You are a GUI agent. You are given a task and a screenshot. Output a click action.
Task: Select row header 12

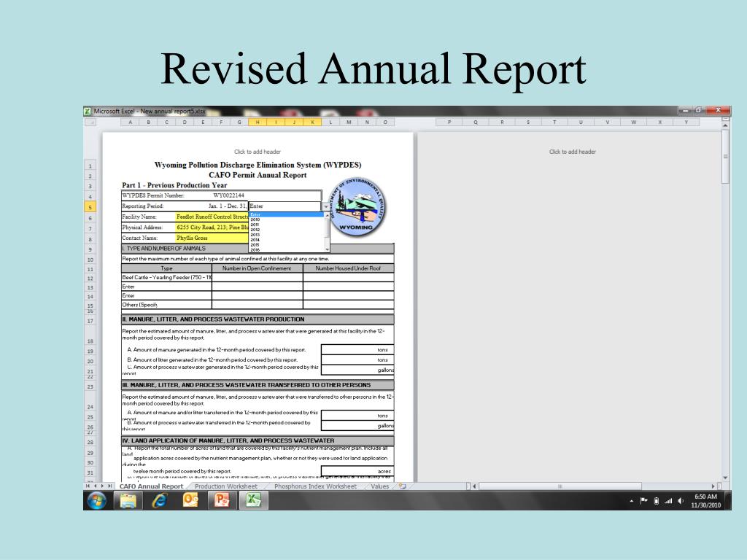click(90, 278)
